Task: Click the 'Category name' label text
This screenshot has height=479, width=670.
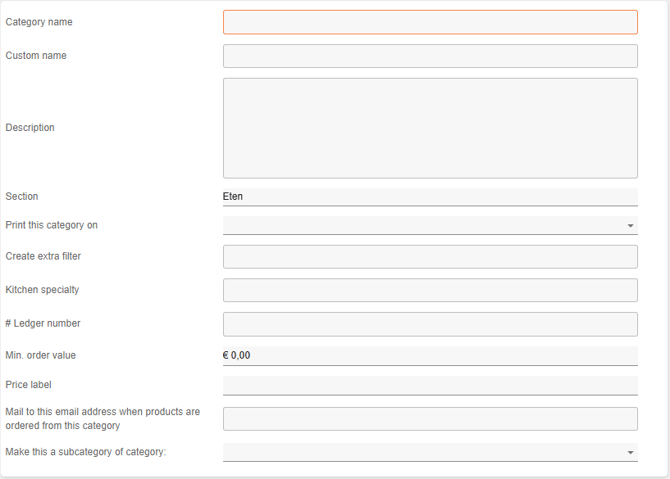Action: coord(39,22)
